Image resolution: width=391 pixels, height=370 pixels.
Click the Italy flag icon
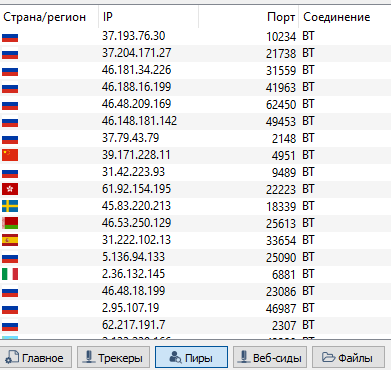tap(10, 274)
